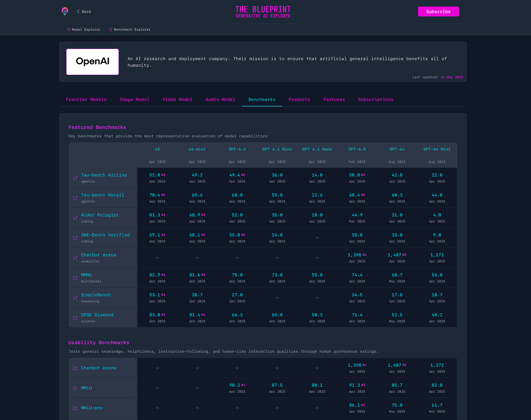Image resolution: width=531 pixels, height=420 pixels.
Task: Open the MMLU-pro benchmark link
Action: [x=92, y=408]
